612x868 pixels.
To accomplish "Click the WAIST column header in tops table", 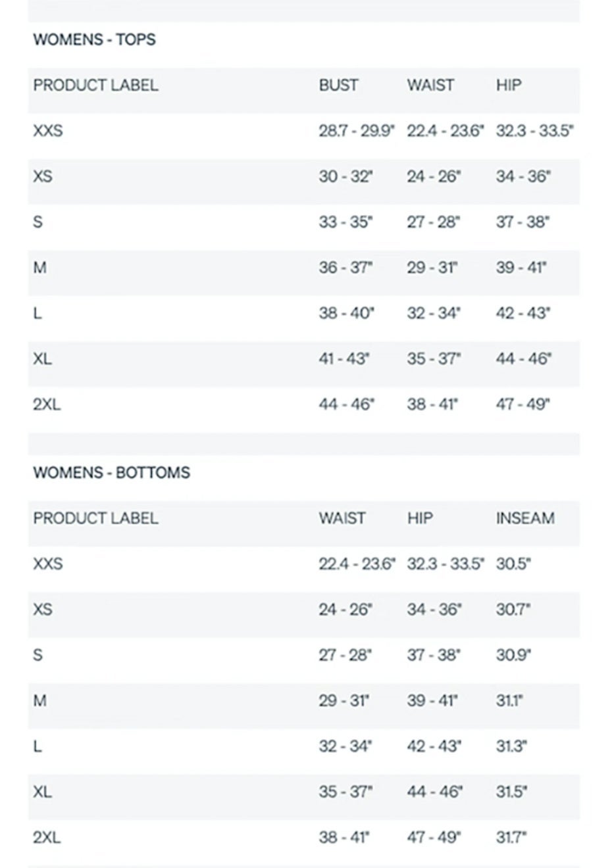I will [x=430, y=85].
